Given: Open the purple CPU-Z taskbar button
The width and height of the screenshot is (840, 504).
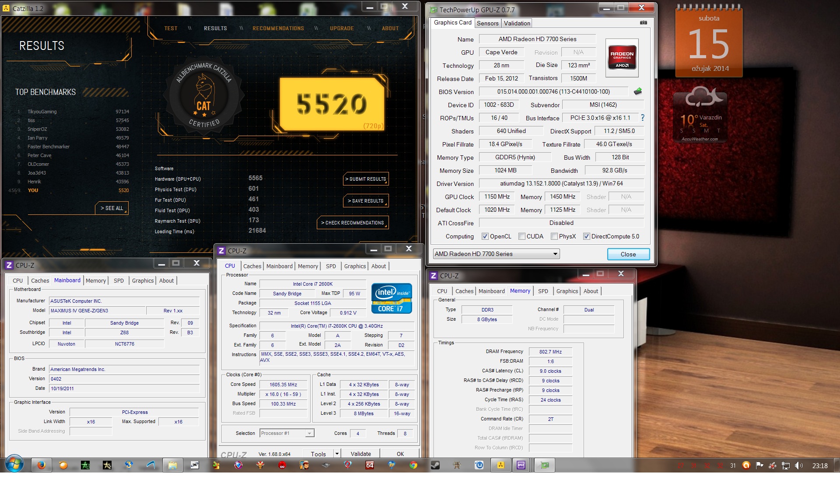Looking at the screenshot, I should point(521,465).
